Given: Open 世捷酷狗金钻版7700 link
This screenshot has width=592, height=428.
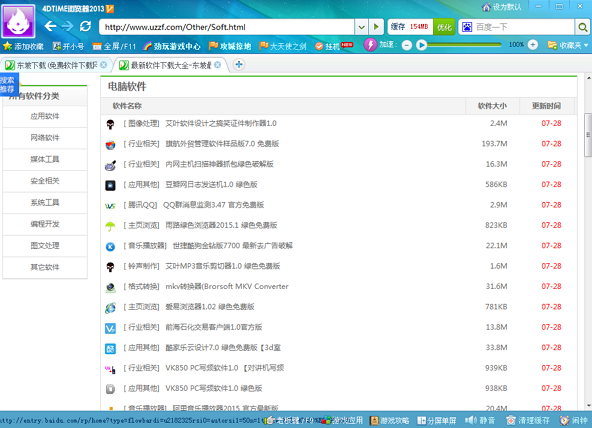Looking at the screenshot, I should tap(233, 246).
